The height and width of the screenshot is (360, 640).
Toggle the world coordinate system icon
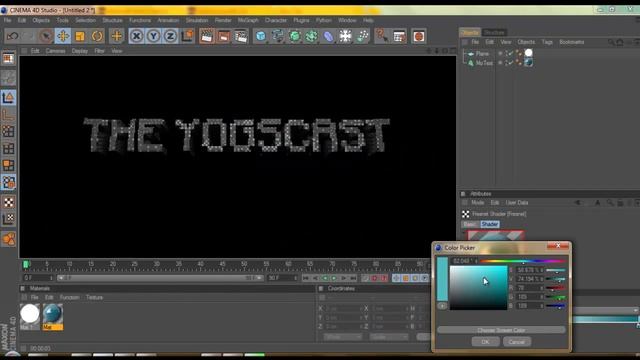click(x=187, y=36)
